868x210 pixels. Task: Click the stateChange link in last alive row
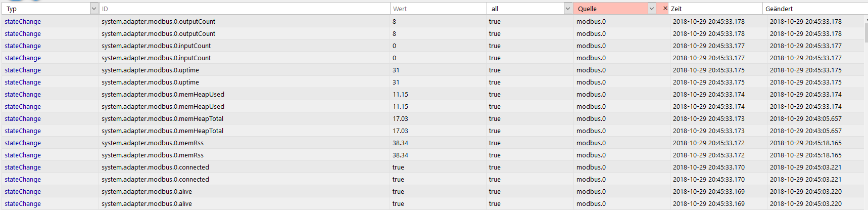pos(23,204)
